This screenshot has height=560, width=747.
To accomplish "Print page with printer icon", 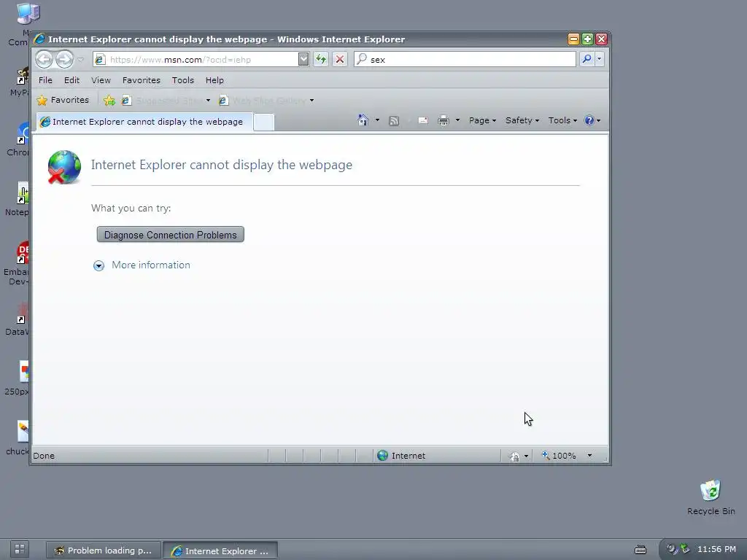I will (444, 120).
